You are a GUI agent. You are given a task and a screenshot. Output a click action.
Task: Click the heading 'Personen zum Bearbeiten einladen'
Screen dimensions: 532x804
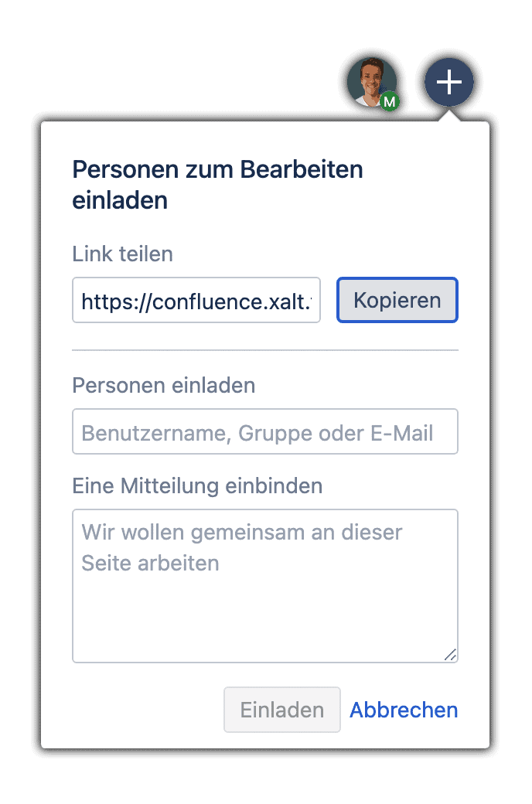(x=217, y=185)
